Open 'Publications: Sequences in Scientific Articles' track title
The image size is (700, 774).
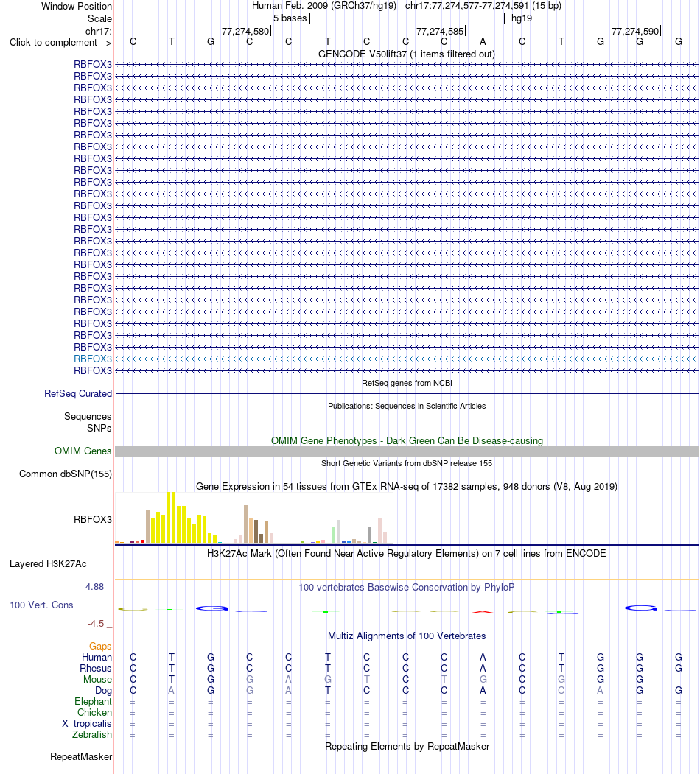[x=407, y=406]
